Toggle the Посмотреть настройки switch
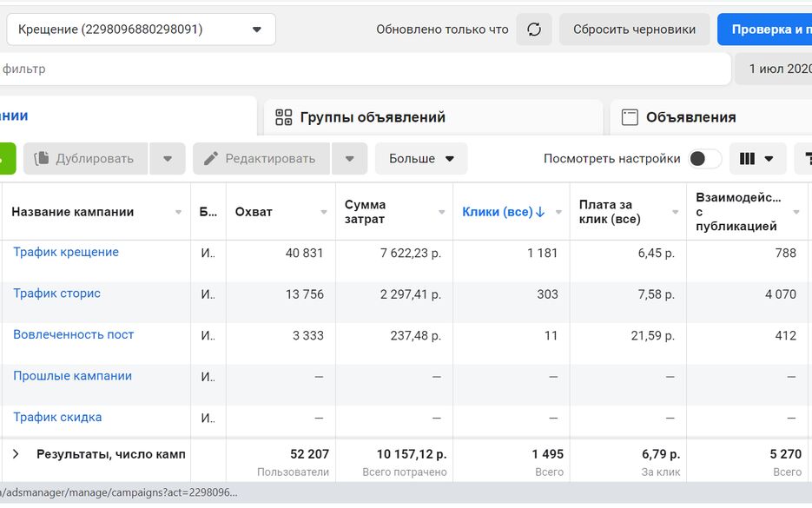The height and width of the screenshot is (508, 812). pyautogui.click(x=705, y=158)
